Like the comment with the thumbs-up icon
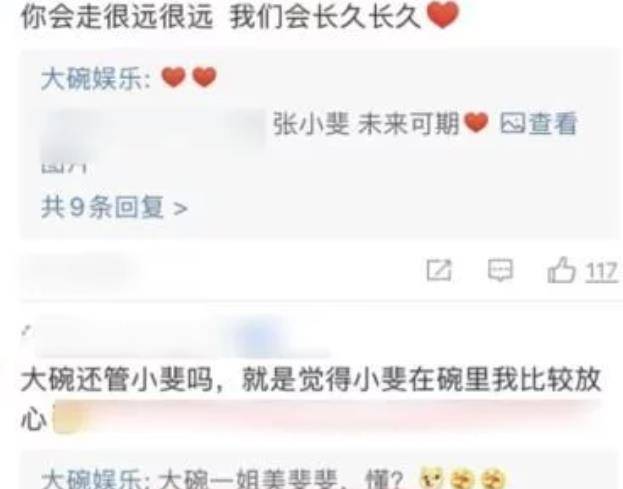Image resolution: width=623 pixels, height=489 pixels. [x=561, y=270]
